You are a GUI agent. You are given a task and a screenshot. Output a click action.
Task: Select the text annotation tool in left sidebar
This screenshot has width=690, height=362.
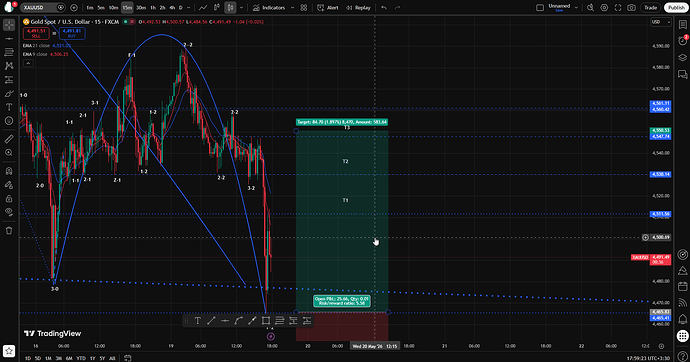9,107
